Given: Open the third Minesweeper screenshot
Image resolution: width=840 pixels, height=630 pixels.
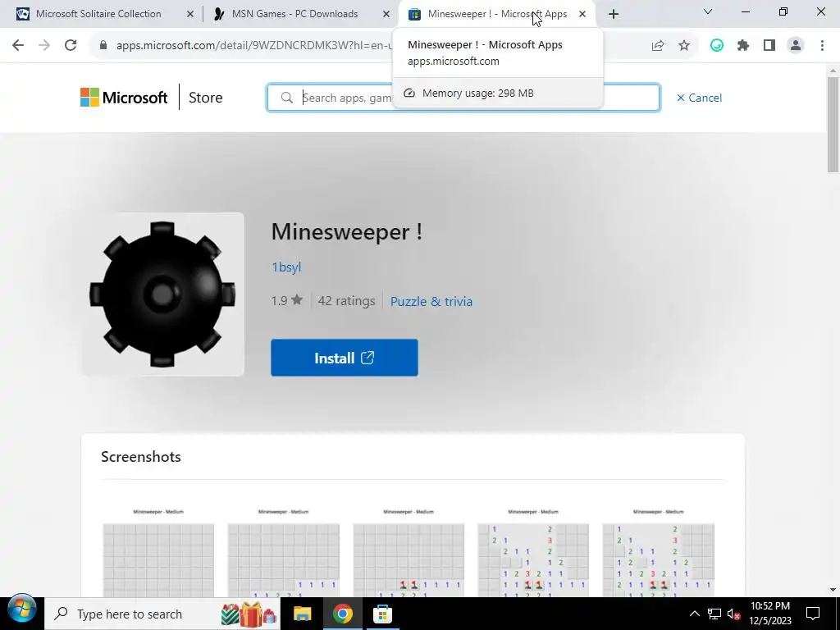Looking at the screenshot, I should pos(409,552).
